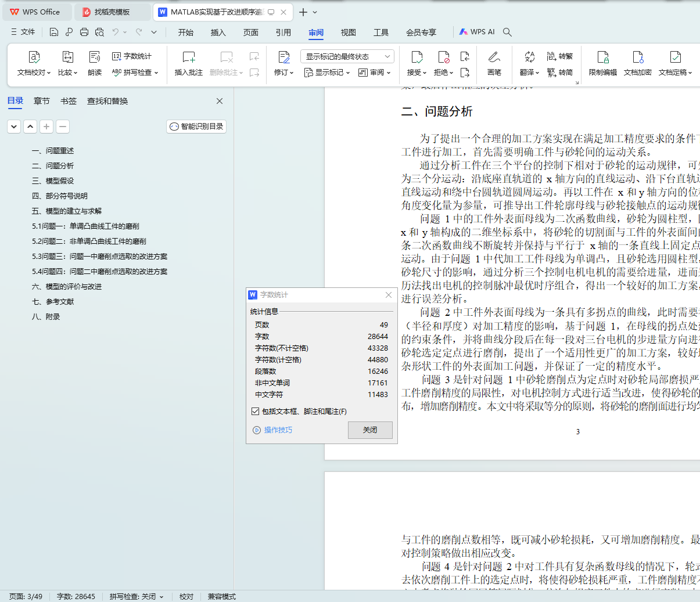The height and width of the screenshot is (602, 700).
Task: Click outline add heading plus button
Action: (47, 127)
